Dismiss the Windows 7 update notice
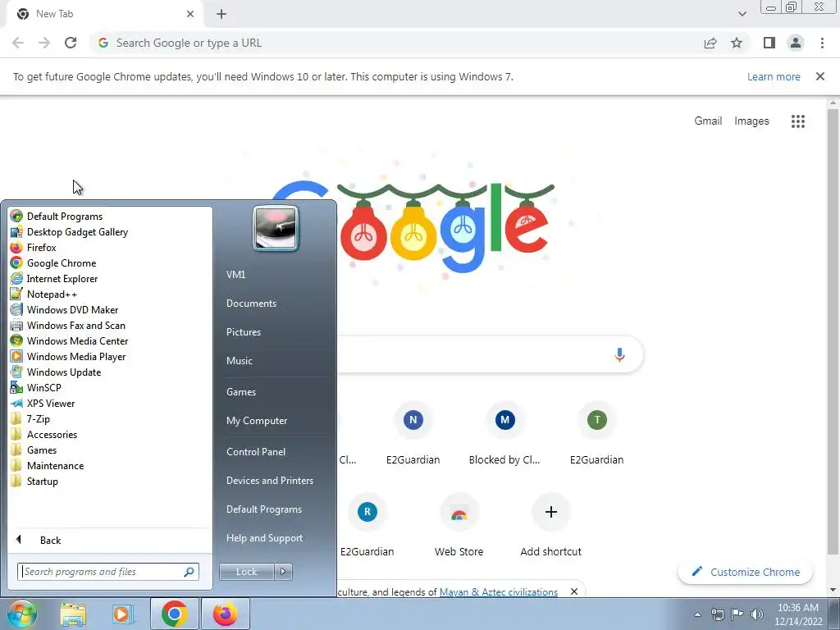 [x=820, y=76]
